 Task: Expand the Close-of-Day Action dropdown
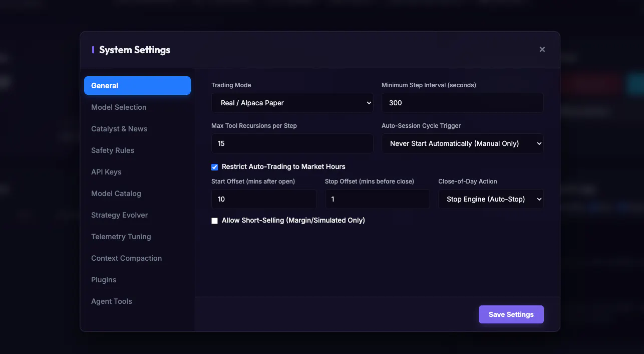pos(491,199)
